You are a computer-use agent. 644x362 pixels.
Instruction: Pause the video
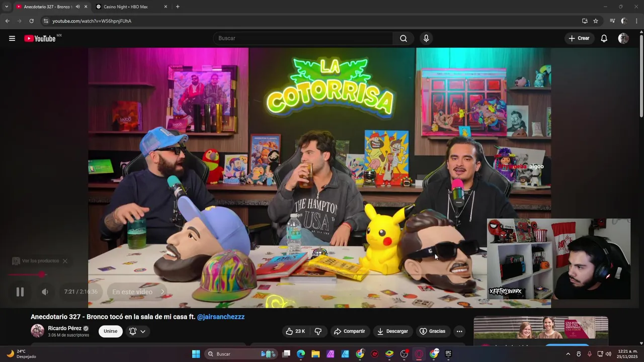click(20, 292)
